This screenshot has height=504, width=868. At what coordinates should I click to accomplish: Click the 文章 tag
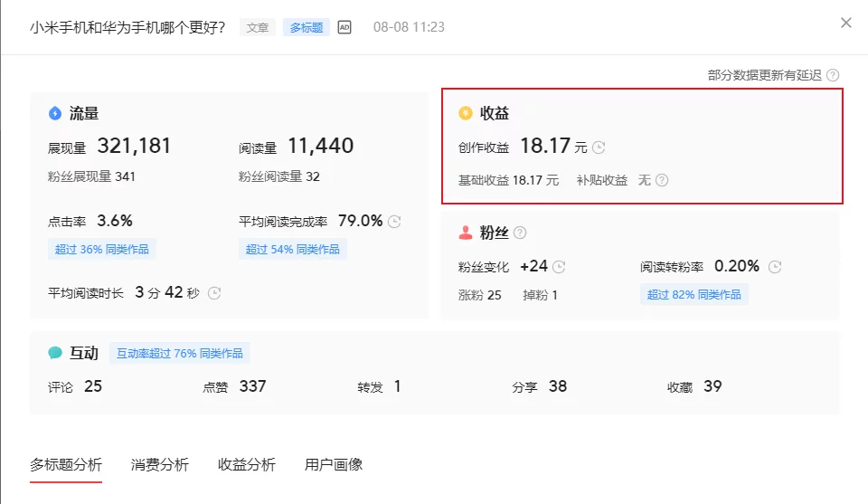point(258,27)
